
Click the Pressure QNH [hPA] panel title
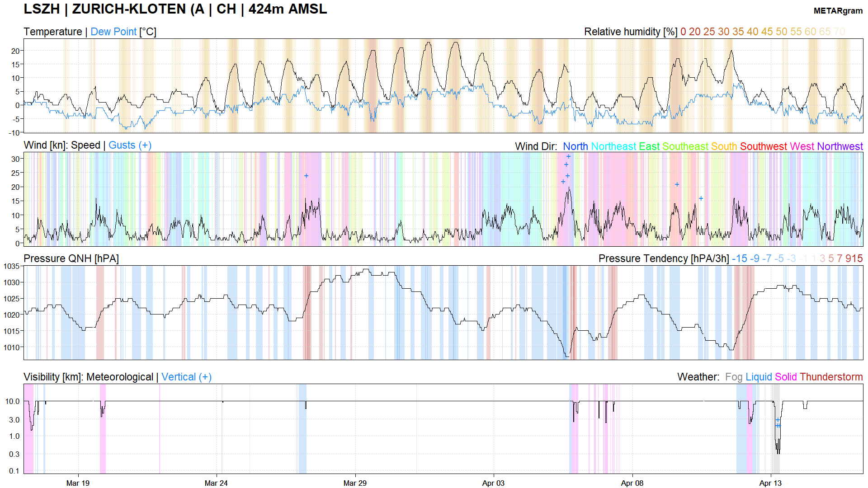(x=71, y=258)
